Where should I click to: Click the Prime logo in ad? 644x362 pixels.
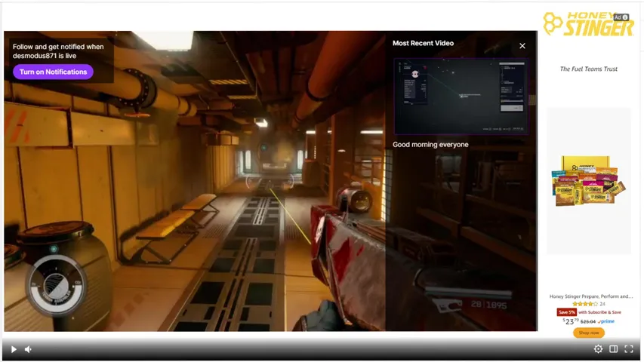[606, 321]
